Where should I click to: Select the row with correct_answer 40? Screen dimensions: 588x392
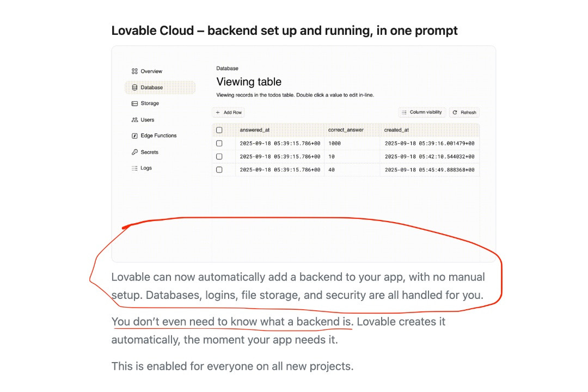coord(219,169)
